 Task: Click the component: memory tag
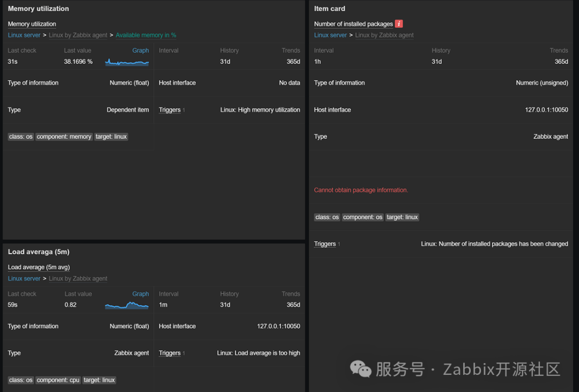64,137
